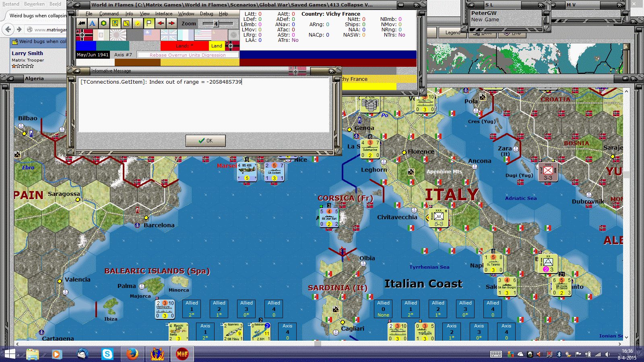The width and height of the screenshot is (644, 362).
Task: Click the tank unit toolbar icon
Action: [82, 23]
